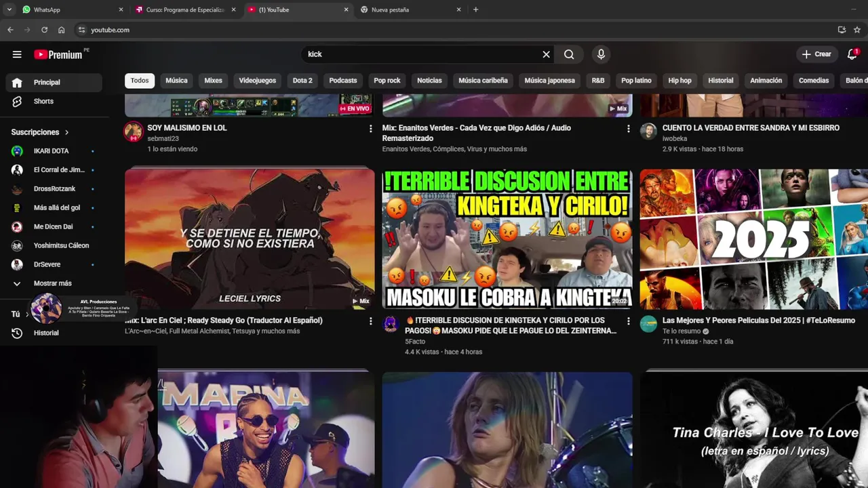Viewport: 868px width, 488px height.
Task: Open options for Kingteka y Cirilo video
Action: 628,321
